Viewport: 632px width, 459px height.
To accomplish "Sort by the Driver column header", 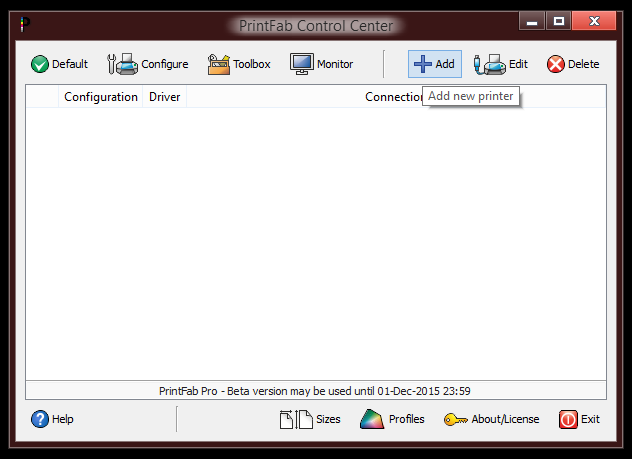I will pos(164,97).
